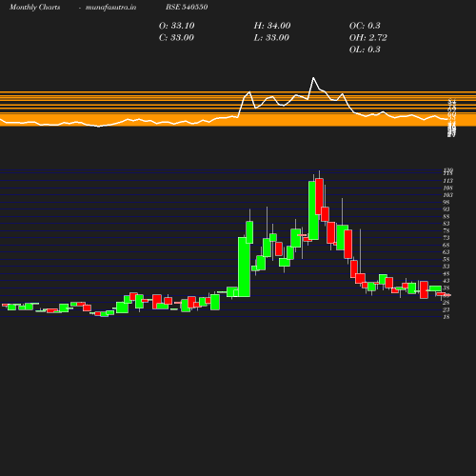The image size is (476, 476).
Task: Select the "OC: 0.3" value
Action: click(365, 26)
